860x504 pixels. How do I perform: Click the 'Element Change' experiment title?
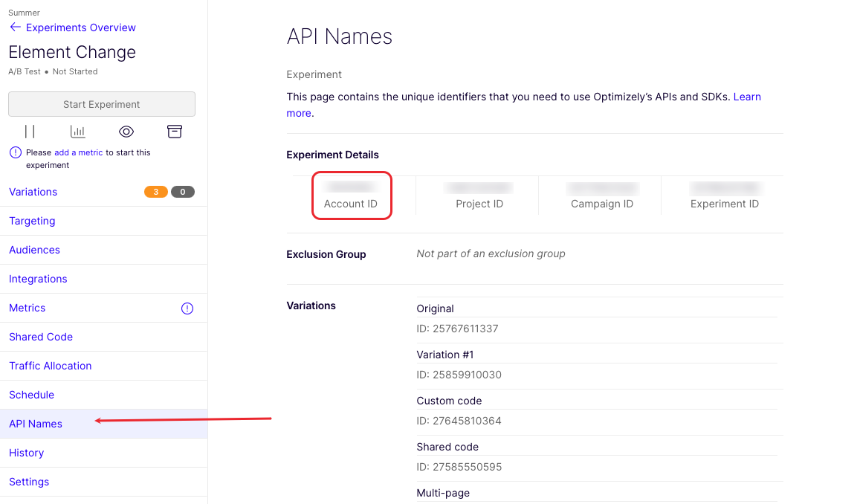[x=72, y=52]
